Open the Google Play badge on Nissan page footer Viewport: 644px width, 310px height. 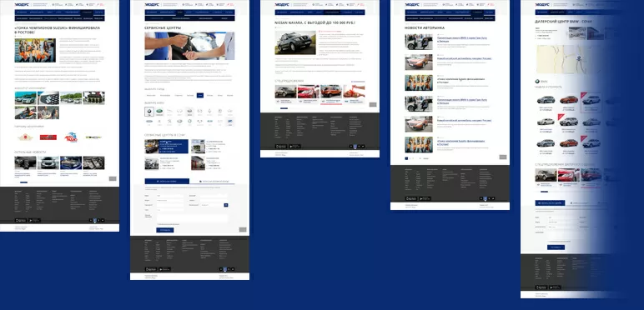[x=295, y=147]
